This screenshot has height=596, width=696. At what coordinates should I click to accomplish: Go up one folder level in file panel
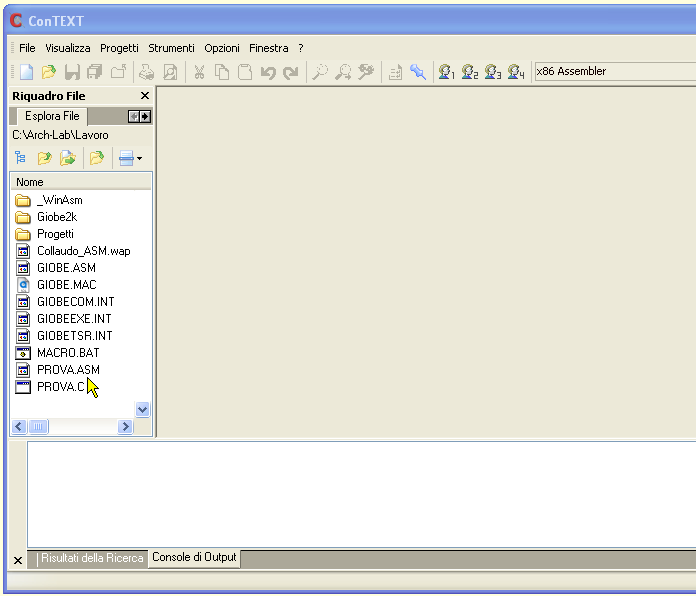click(44, 158)
